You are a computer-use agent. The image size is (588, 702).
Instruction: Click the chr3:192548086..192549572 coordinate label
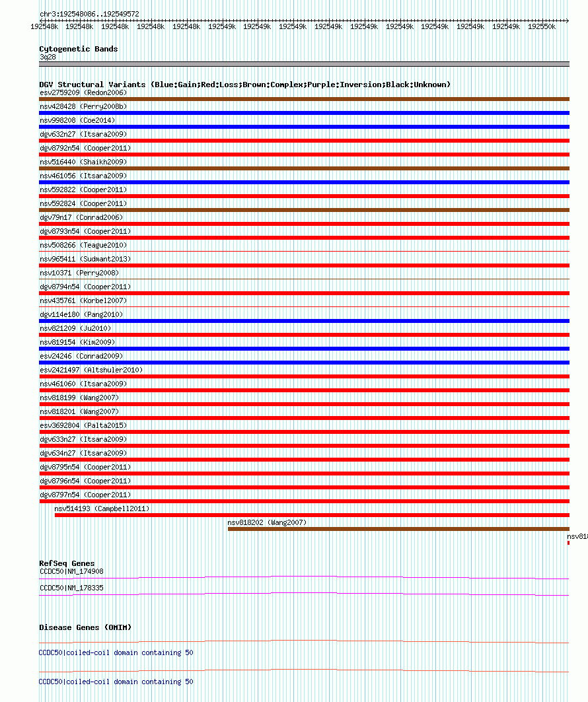point(90,15)
